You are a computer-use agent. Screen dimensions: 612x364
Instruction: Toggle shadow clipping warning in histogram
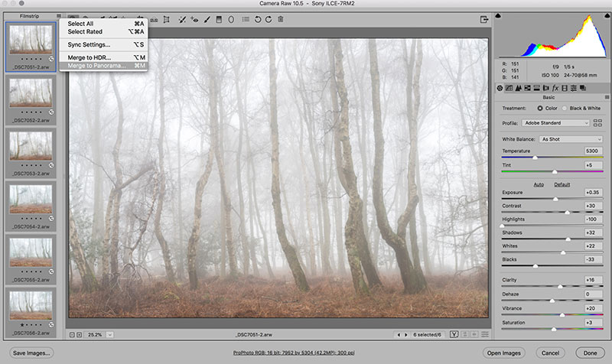(x=498, y=16)
